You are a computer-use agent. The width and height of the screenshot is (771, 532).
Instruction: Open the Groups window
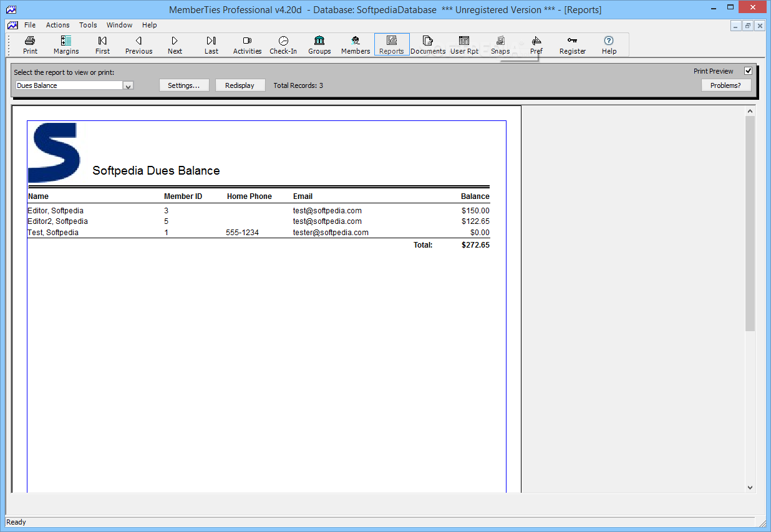[x=319, y=45]
